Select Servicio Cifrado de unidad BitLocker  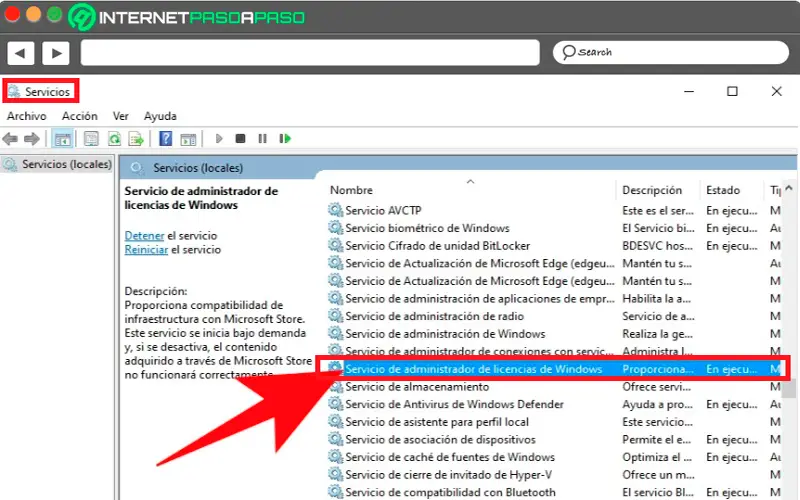554,245
